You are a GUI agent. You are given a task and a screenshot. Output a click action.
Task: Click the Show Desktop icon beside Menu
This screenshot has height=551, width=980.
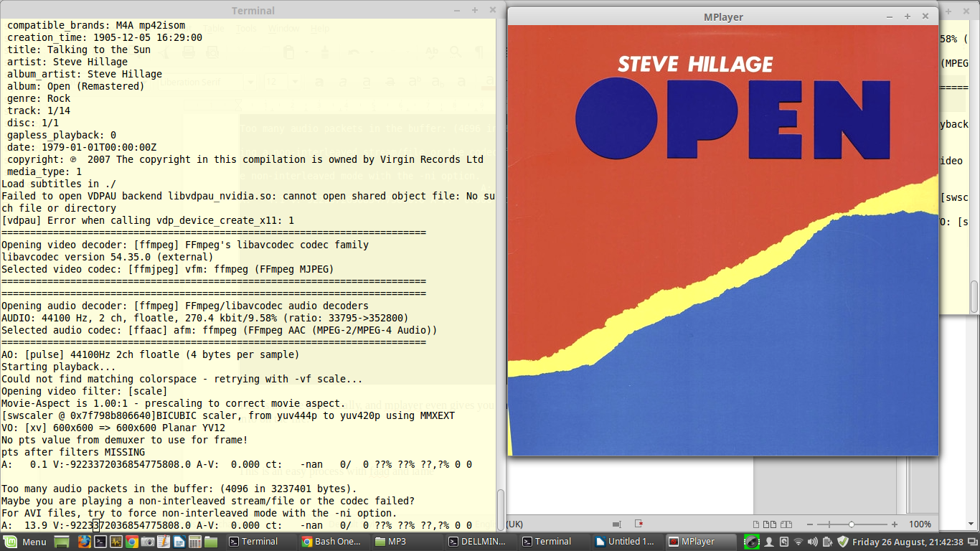click(x=62, y=542)
